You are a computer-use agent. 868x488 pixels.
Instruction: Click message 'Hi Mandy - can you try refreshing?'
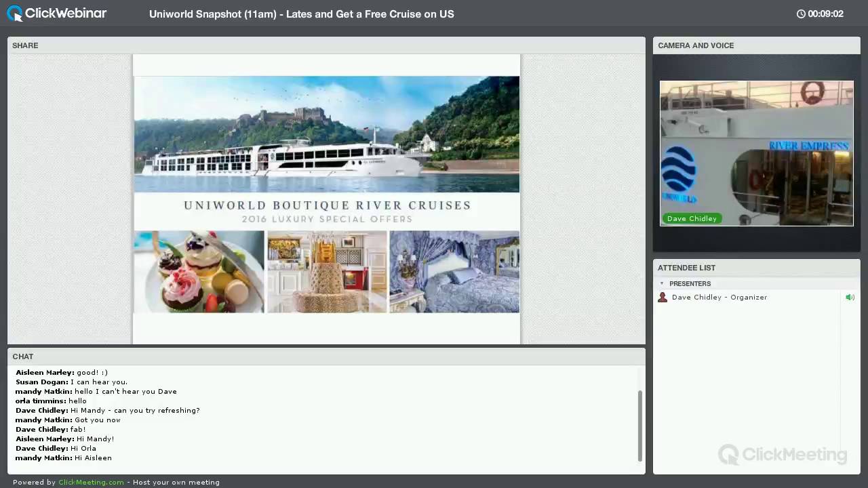[x=135, y=411]
